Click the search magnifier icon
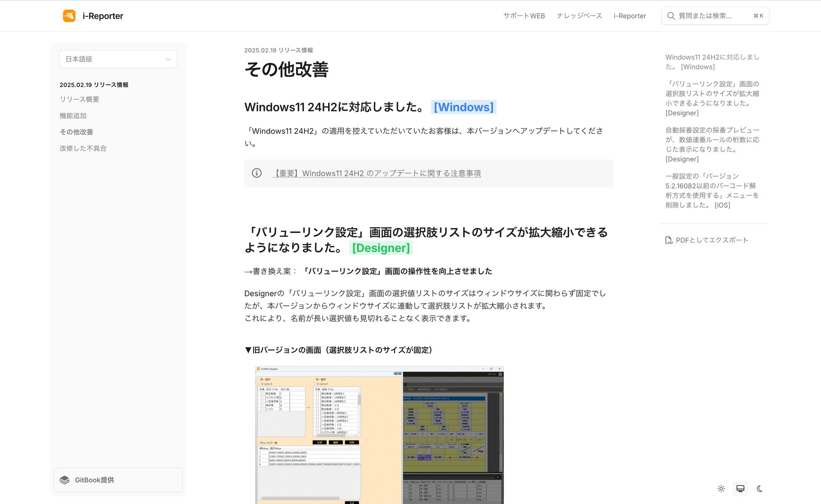The image size is (821, 504). pos(671,16)
